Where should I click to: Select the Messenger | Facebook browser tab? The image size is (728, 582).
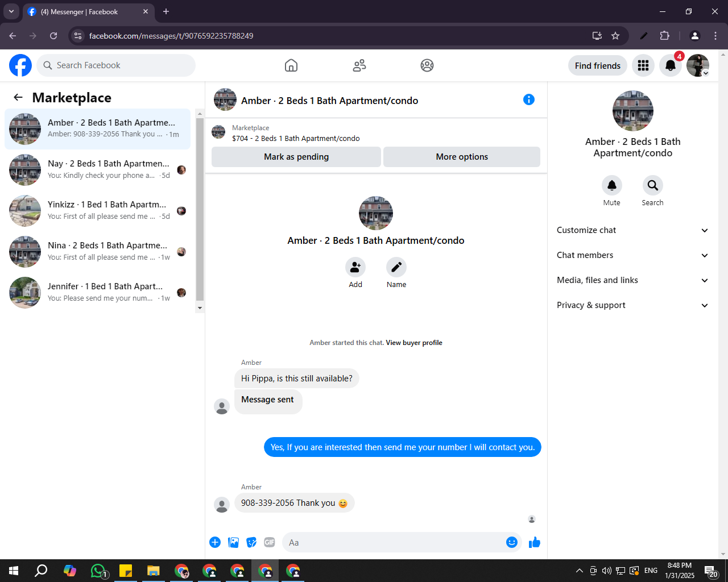coord(88,11)
